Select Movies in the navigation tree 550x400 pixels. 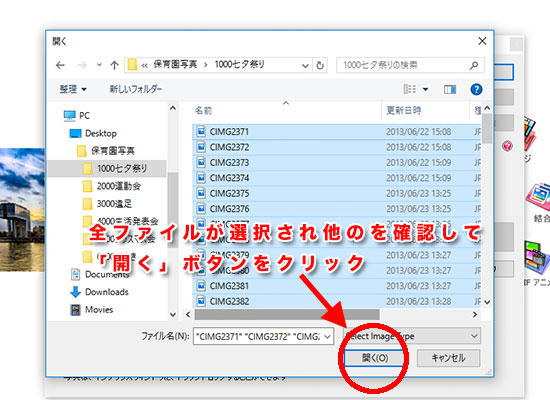coord(92,310)
